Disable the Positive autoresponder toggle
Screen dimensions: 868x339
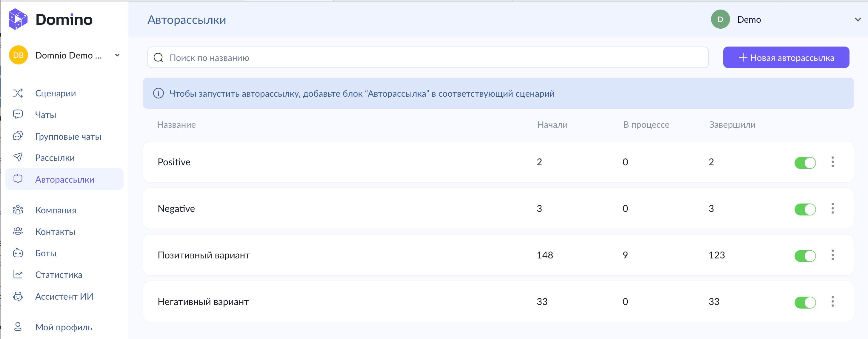click(805, 163)
